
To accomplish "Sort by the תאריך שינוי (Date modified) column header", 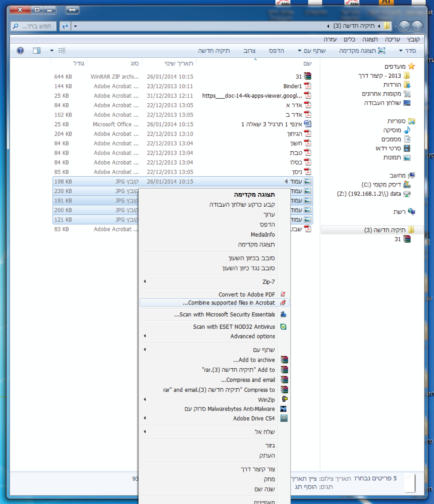I will tap(179, 63).
